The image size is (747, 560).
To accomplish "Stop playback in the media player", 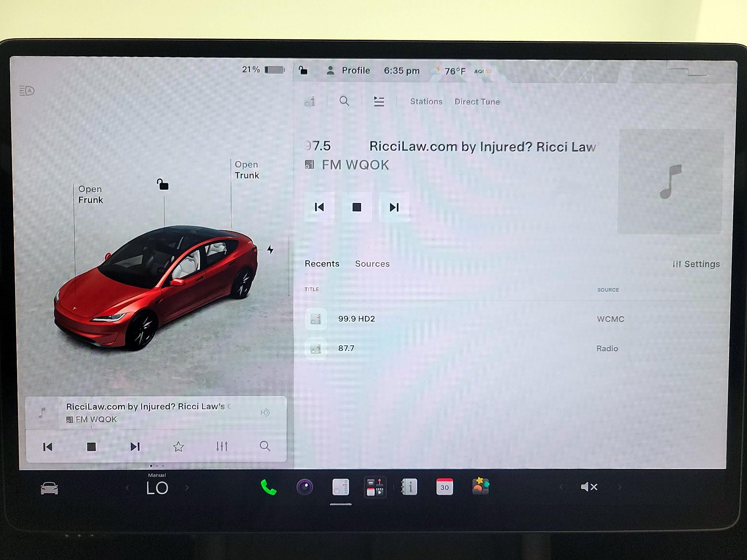I will click(x=356, y=207).
